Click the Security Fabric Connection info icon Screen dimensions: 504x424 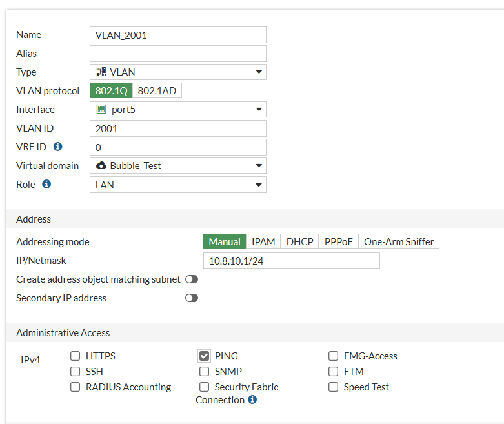pyautogui.click(x=252, y=400)
